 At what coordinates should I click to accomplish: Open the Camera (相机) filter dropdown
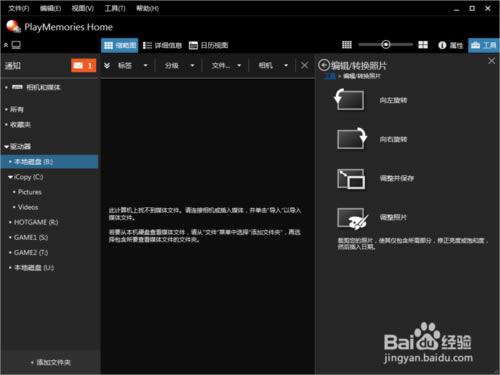pyautogui.click(x=273, y=66)
